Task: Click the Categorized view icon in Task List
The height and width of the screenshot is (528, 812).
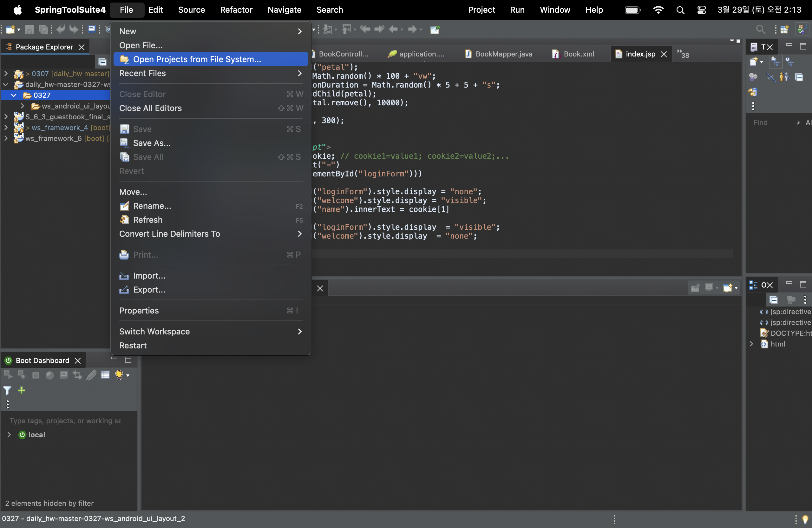Action: click(x=776, y=62)
